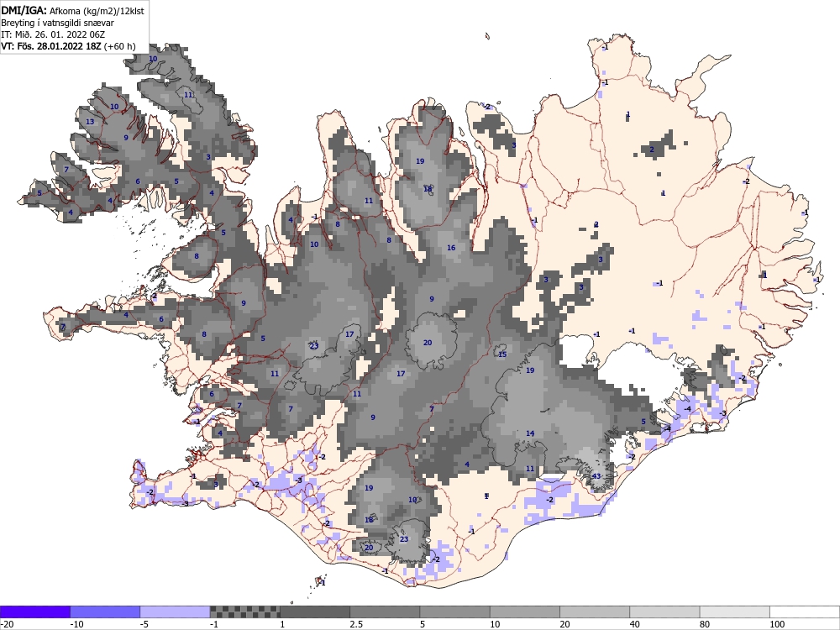Pick the 20 to 40 light gray legend swatch
Viewport: 840px width, 630px height.
click(x=595, y=612)
